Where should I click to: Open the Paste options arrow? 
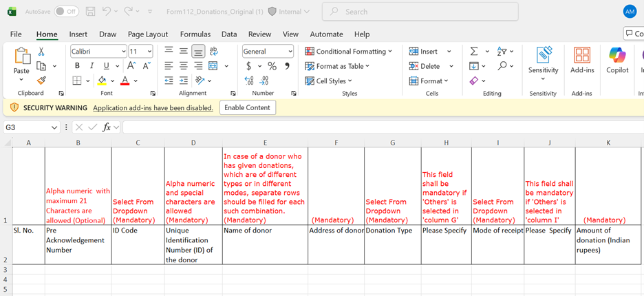click(x=21, y=79)
